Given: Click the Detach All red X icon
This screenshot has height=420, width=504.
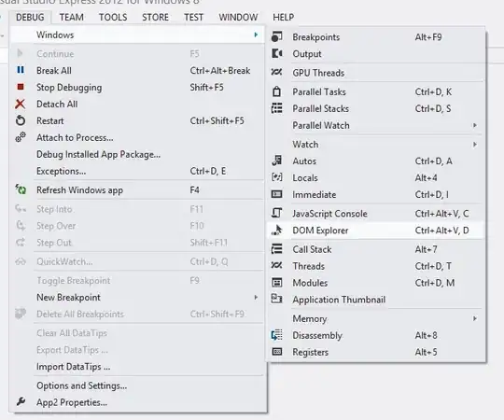Looking at the screenshot, I should pos(20,104).
